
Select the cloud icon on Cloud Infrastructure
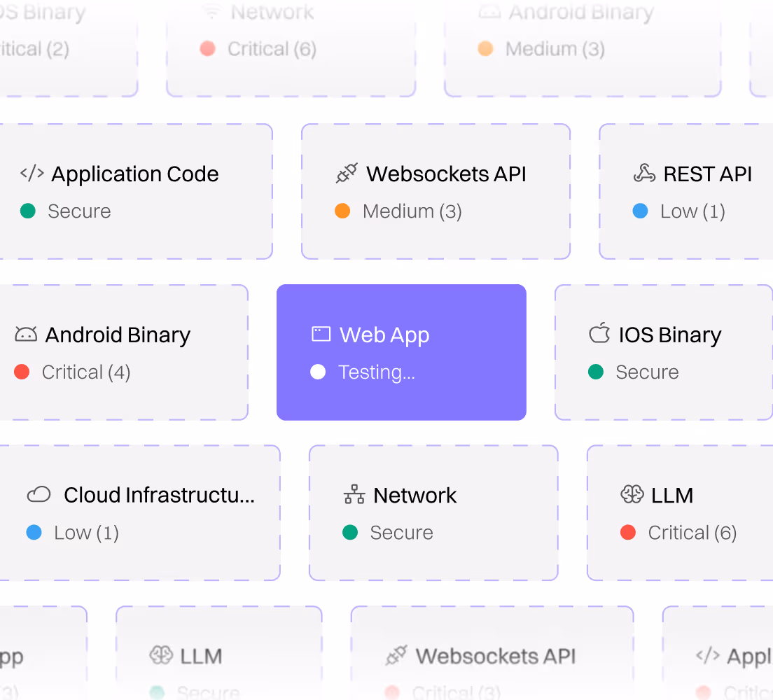(x=39, y=495)
